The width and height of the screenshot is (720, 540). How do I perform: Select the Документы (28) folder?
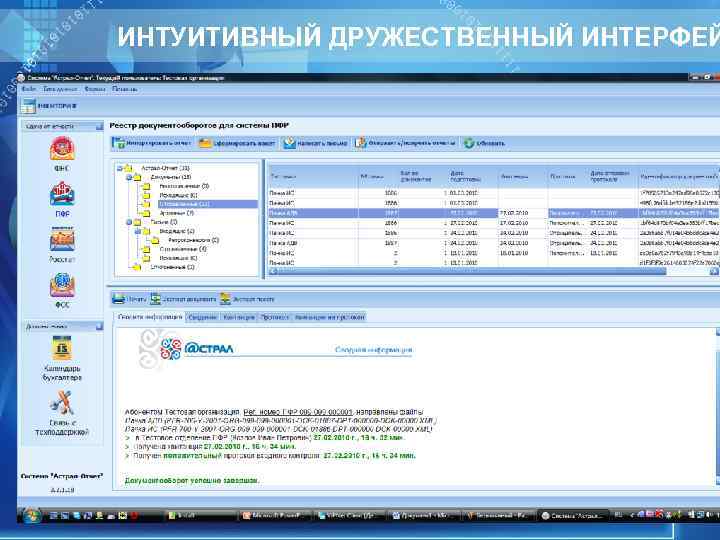click(x=171, y=177)
